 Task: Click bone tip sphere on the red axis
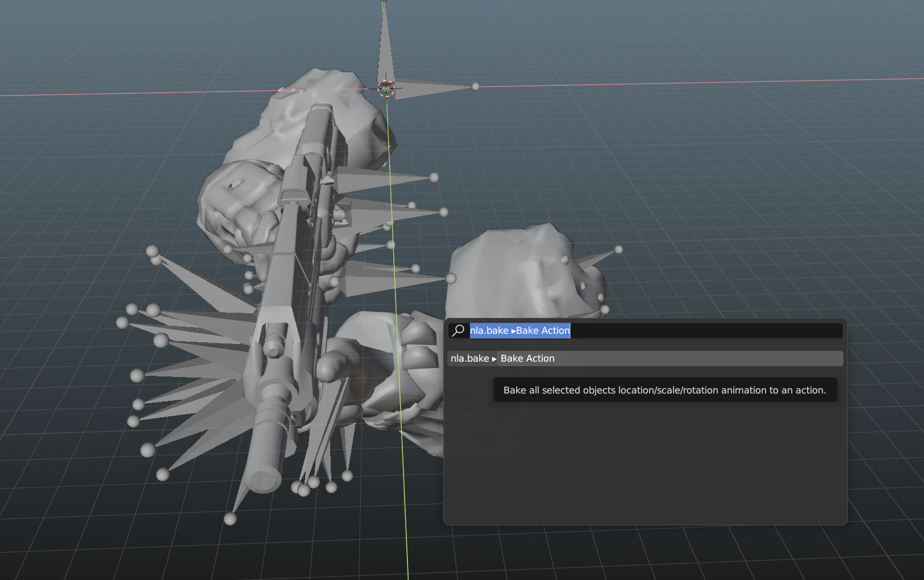[x=476, y=86]
